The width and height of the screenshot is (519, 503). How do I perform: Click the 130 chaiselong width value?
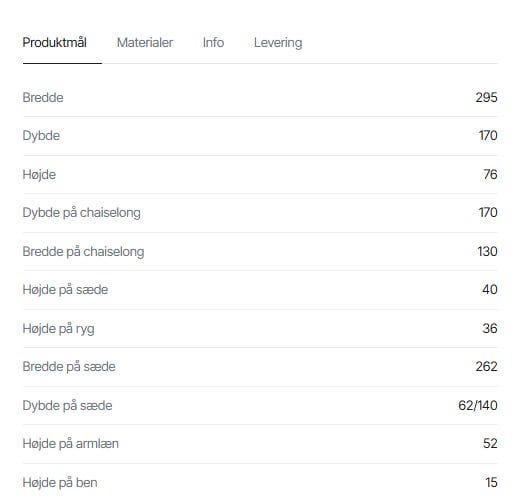coord(487,251)
